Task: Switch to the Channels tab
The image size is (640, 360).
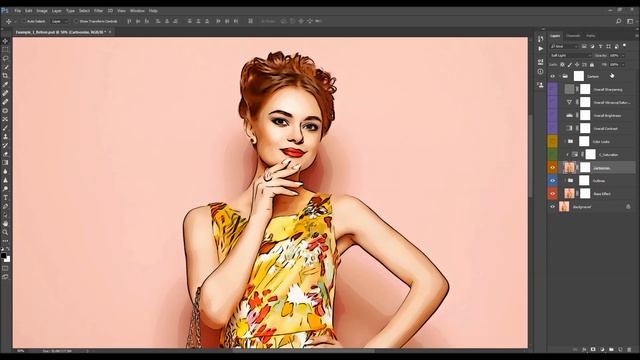Action: click(573, 36)
